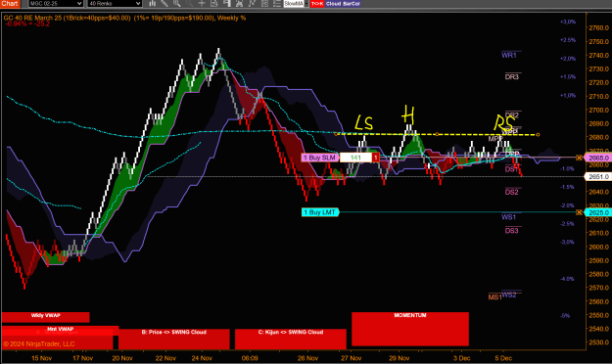This screenshot has width=612, height=364.
Task: Click the MS1 pivot label
Action: (494, 297)
